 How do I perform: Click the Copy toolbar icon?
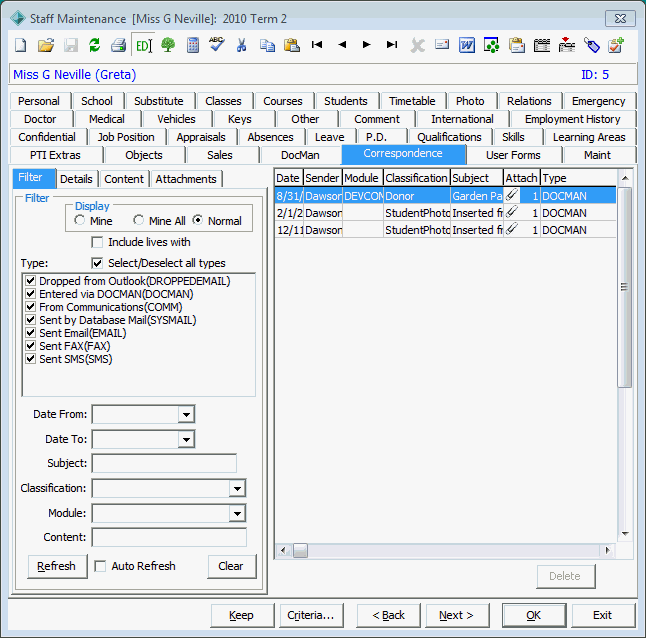[267, 45]
